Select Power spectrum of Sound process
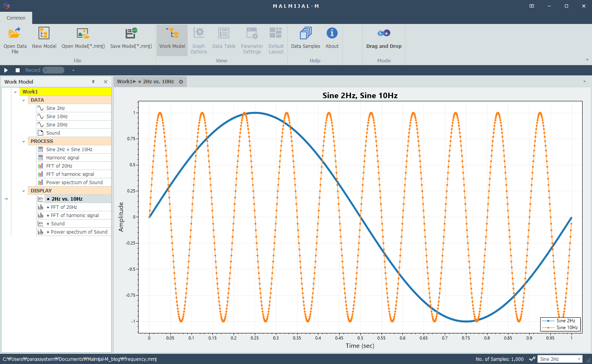This screenshot has width=592, height=364. click(x=74, y=183)
